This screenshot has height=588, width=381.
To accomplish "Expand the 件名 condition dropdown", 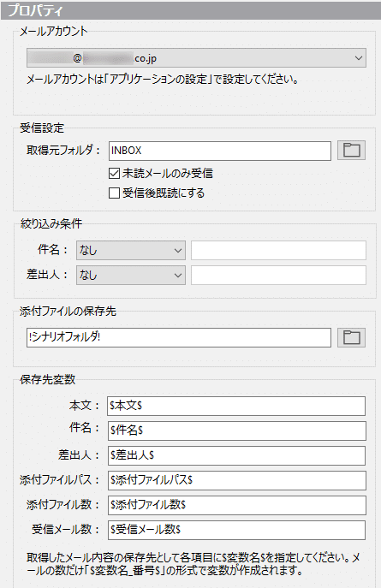I will 131,250.
